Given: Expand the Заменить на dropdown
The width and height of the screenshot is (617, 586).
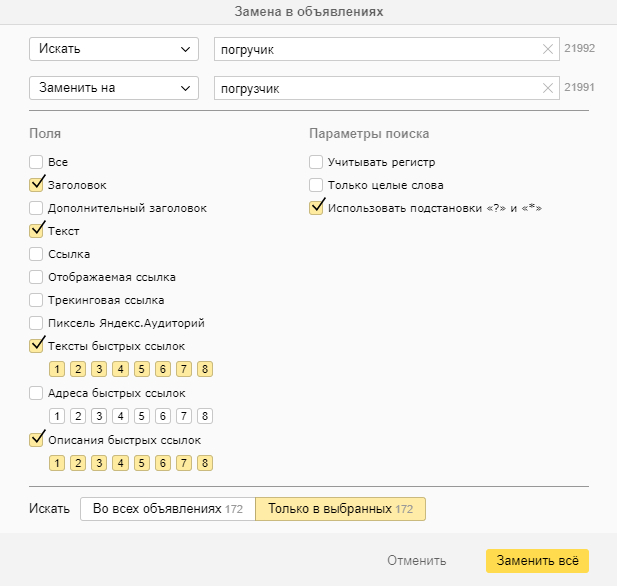Looking at the screenshot, I should (114, 88).
